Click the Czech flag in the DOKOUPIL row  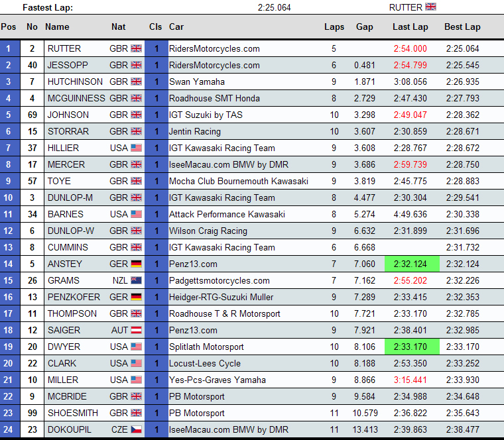pos(137,429)
